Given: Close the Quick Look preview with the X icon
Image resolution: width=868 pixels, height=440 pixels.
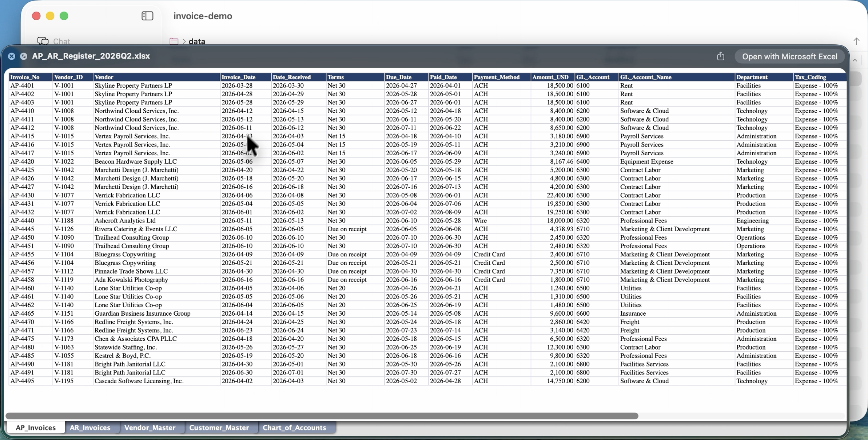Looking at the screenshot, I should point(12,56).
